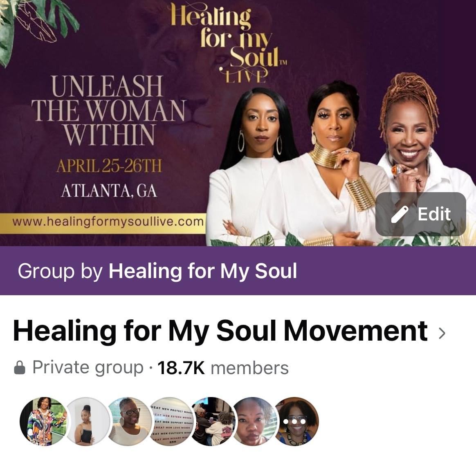Open the avatar of the woman in the colorful outfit
The width and height of the screenshot is (476, 460).
tap(44, 421)
